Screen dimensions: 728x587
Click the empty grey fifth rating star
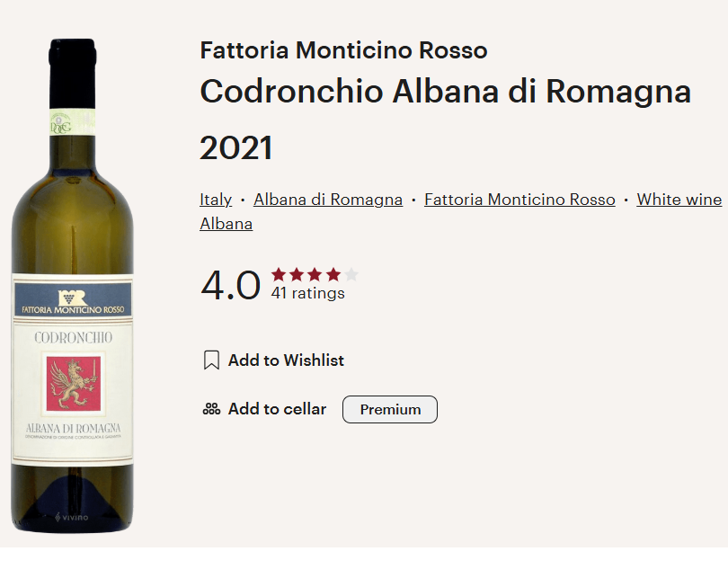point(351,275)
